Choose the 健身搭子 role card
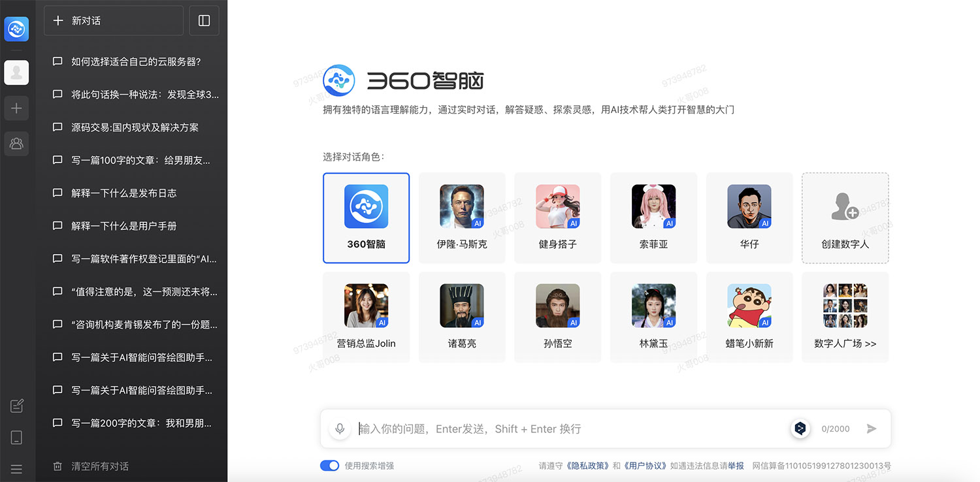The image size is (980, 482). [558, 218]
